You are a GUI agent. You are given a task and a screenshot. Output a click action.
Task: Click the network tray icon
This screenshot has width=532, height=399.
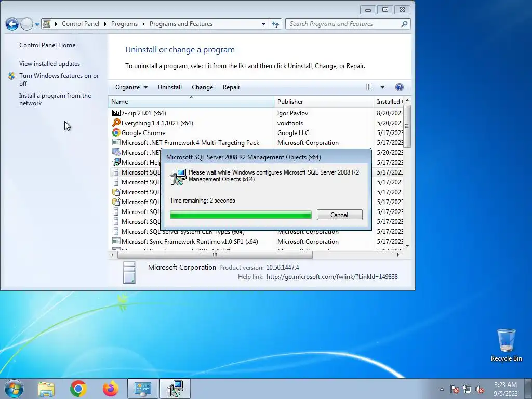pos(467,389)
